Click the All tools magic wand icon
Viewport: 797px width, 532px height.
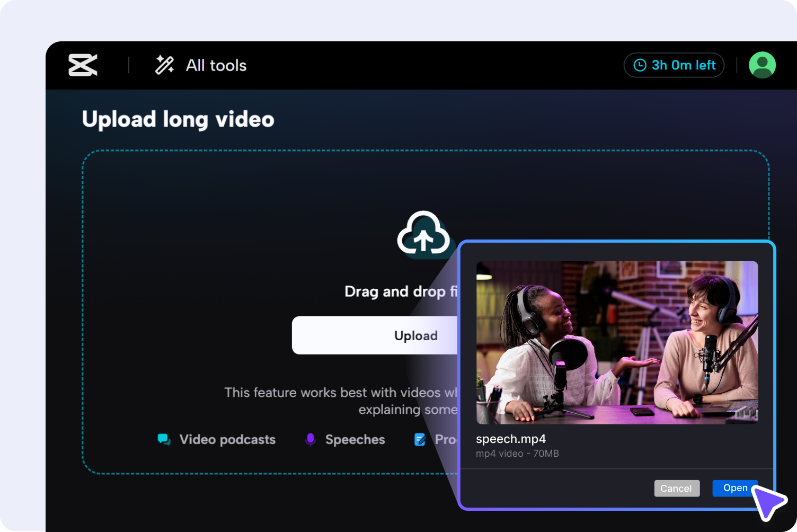point(164,65)
